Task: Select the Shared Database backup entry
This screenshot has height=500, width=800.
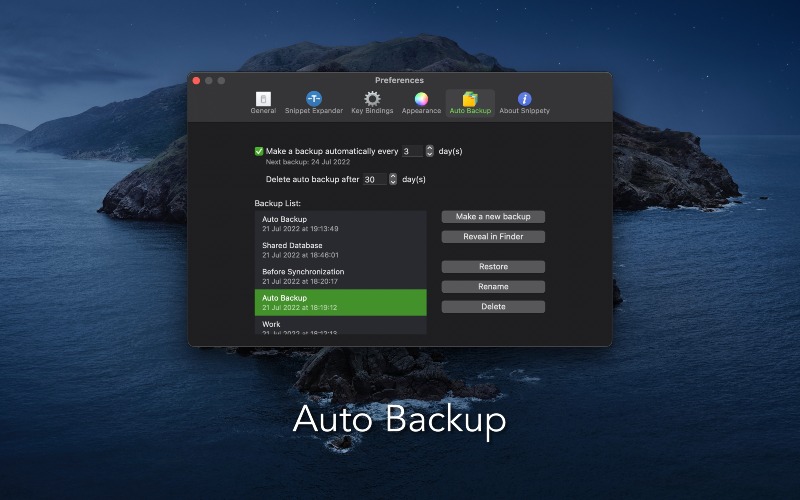Action: (340, 250)
